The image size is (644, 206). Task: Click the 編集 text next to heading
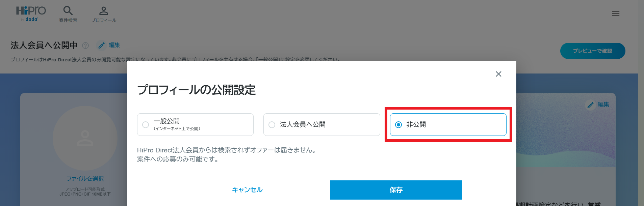[114, 45]
